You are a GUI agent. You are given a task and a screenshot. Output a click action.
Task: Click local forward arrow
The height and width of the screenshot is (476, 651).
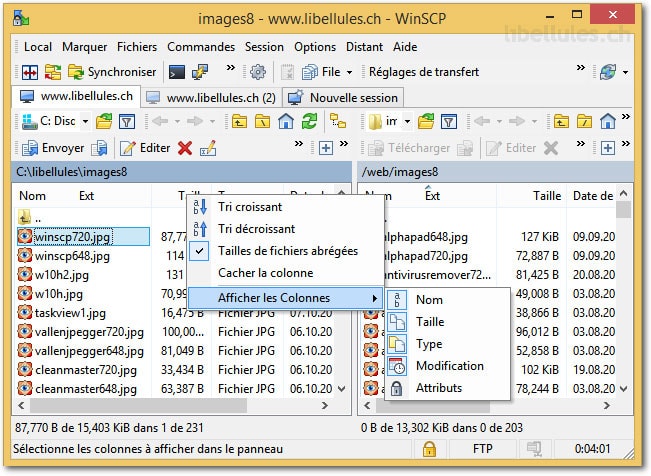[x=195, y=121]
